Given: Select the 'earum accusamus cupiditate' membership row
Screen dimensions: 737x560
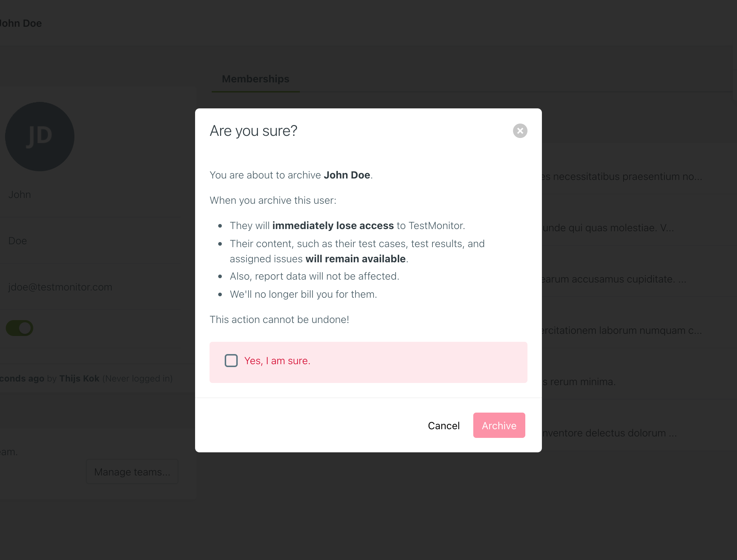Looking at the screenshot, I should pyautogui.click(x=614, y=279).
